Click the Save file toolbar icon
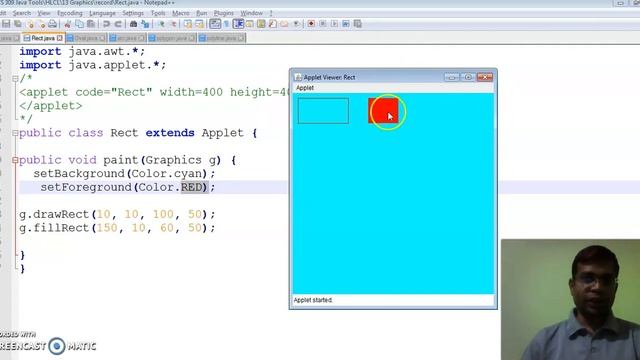The image size is (640, 360). click(x=6, y=24)
